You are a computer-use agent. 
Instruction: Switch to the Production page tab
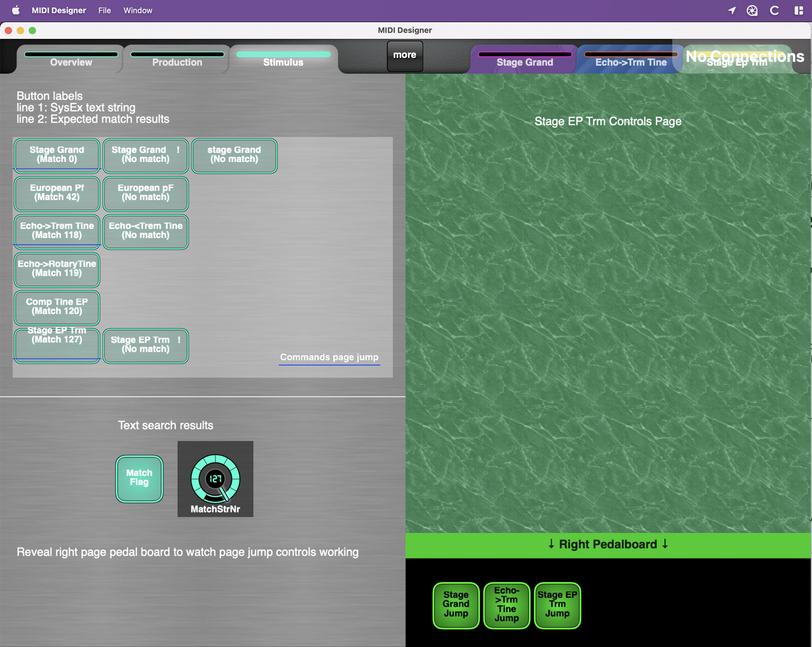click(x=177, y=59)
